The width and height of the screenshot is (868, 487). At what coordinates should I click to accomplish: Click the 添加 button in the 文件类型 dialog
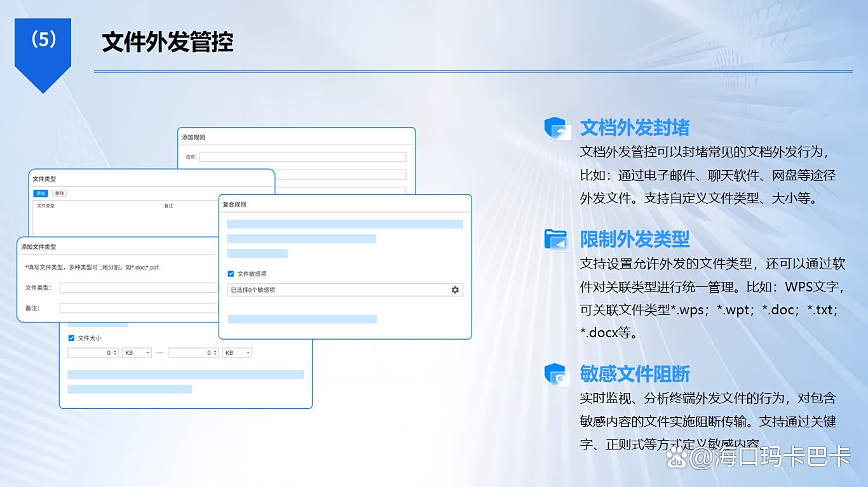40,193
